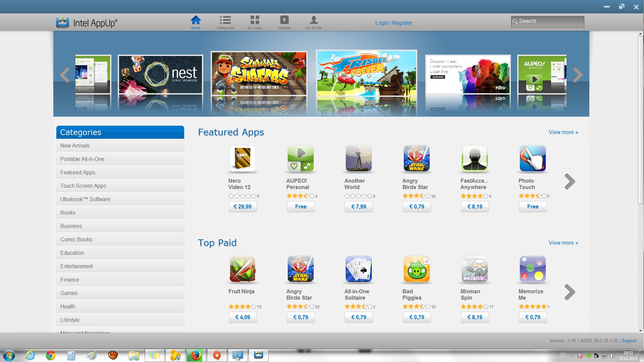Open the Photo Touch app icon
Viewport: 644px width, 362px height.
coord(533,159)
